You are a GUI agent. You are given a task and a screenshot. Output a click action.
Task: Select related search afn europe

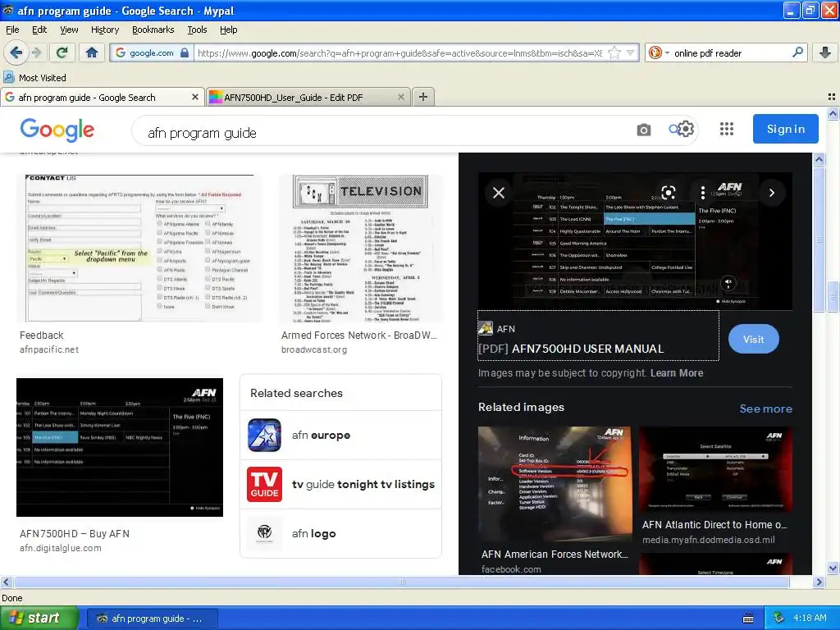(340, 435)
